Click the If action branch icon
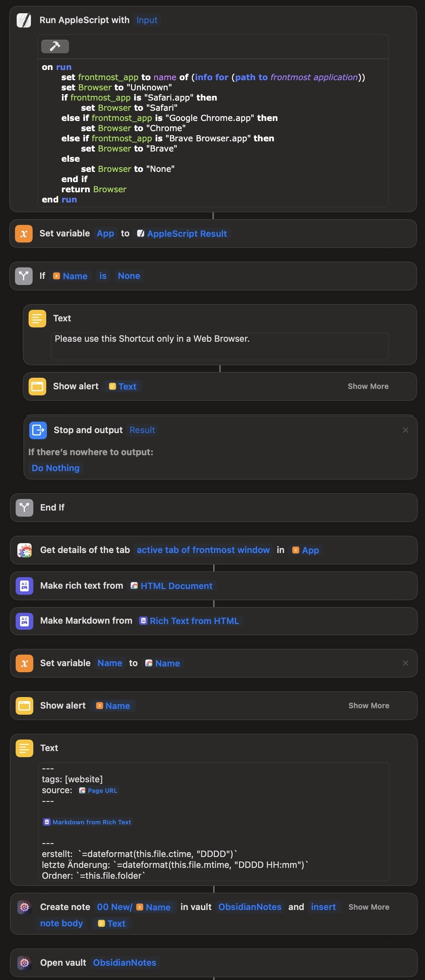The image size is (425, 980). pyautogui.click(x=23, y=276)
